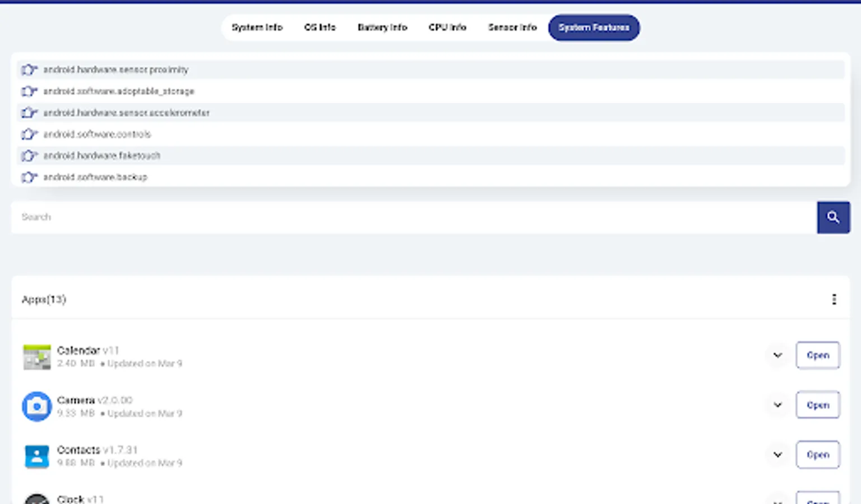The height and width of the screenshot is (504, 861).
Task: Expand the Calendar app details
Action: click(x=777, y=355)
